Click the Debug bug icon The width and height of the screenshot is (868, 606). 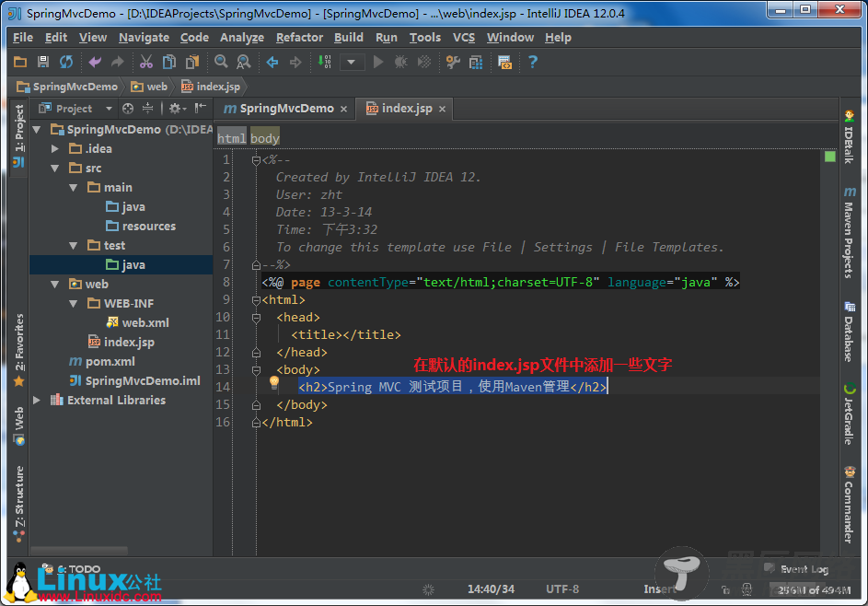click(400, 62)
